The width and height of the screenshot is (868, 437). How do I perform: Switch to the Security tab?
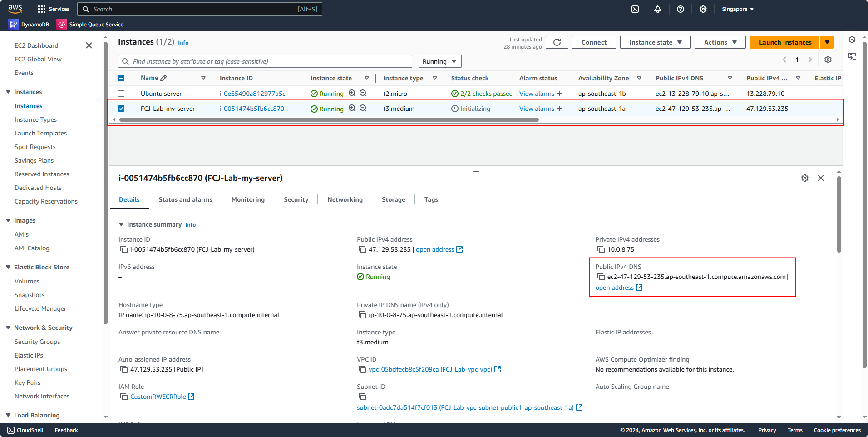click(x=296, y=199)
